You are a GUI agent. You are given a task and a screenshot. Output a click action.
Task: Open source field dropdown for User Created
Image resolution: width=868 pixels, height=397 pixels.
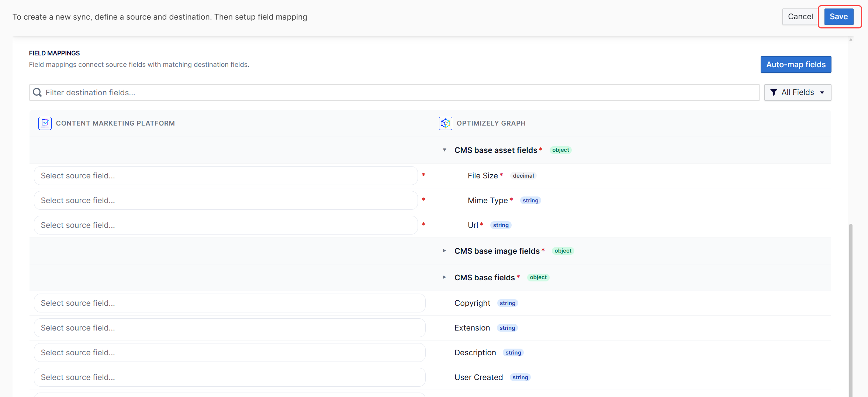(x=229, y=377)
